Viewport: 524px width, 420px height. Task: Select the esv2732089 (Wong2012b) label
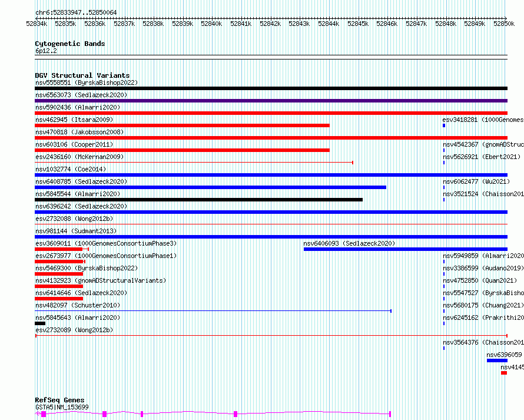coord(74,330)
